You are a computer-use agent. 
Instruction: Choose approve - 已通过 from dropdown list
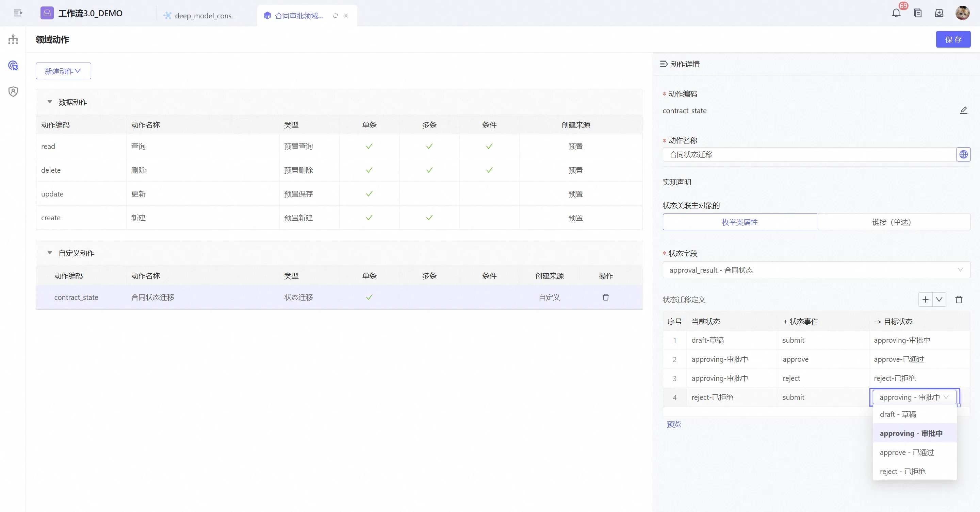915,452
